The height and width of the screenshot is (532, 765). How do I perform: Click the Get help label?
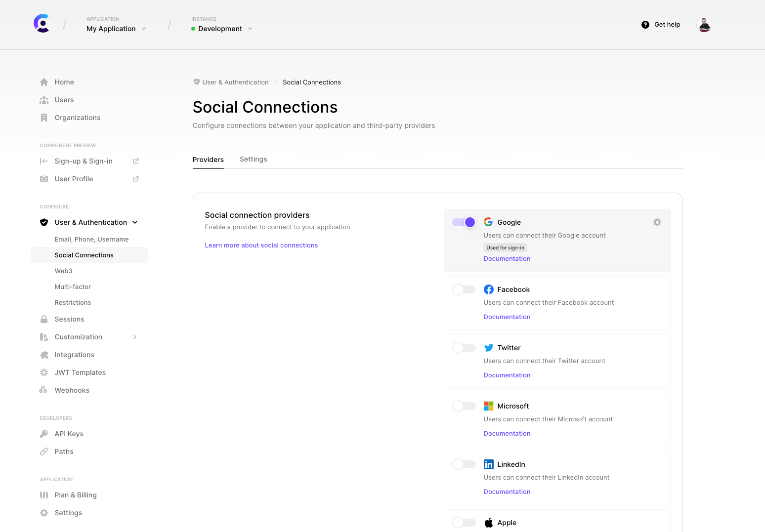click(x=667, y=25)
